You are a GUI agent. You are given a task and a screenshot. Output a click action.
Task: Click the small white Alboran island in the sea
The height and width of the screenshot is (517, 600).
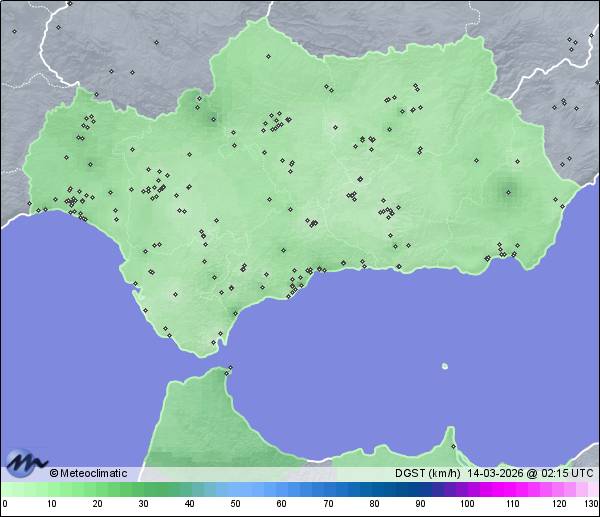445,365
